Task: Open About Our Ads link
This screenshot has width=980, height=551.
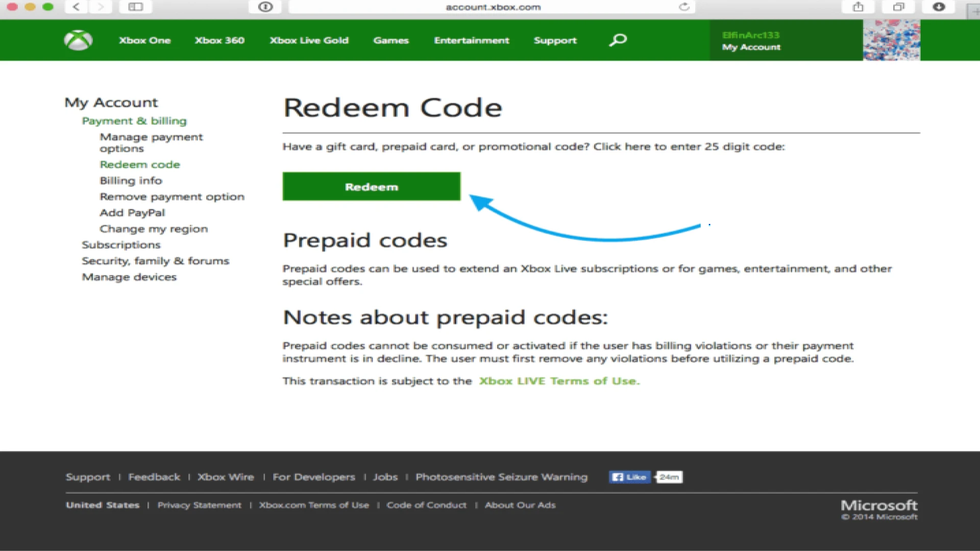Action: (x=520, y=505)
